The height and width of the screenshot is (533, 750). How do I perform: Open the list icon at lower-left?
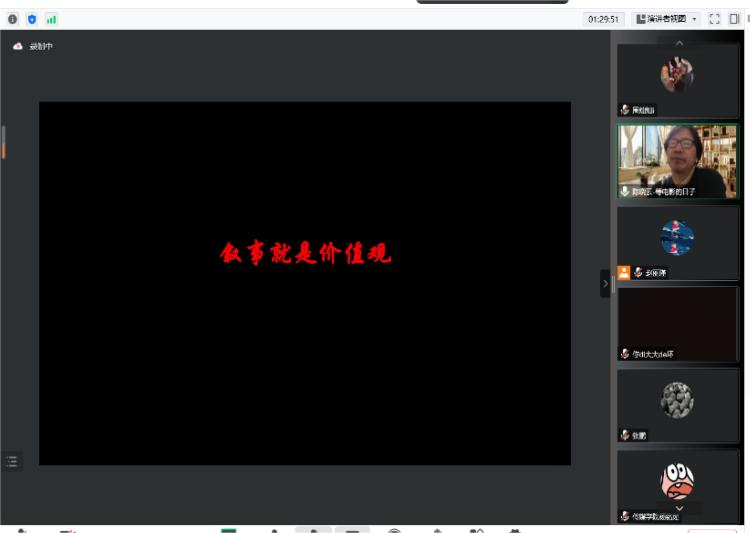(x=12, y=461)
